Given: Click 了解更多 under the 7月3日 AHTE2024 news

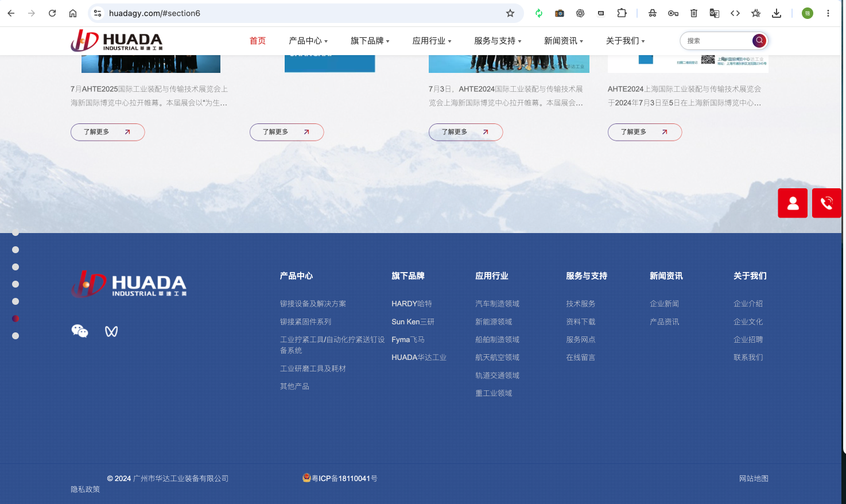Looking at the screenshot, I should 465,132.
